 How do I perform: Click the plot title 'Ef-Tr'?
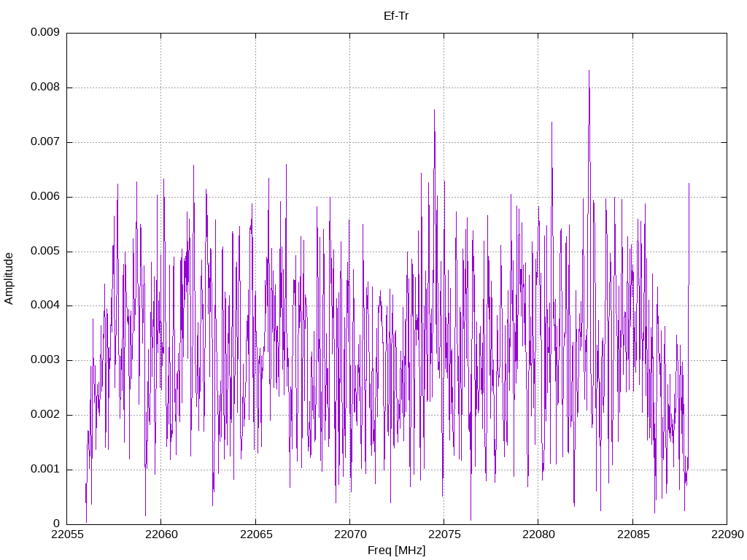pos(396,16)
